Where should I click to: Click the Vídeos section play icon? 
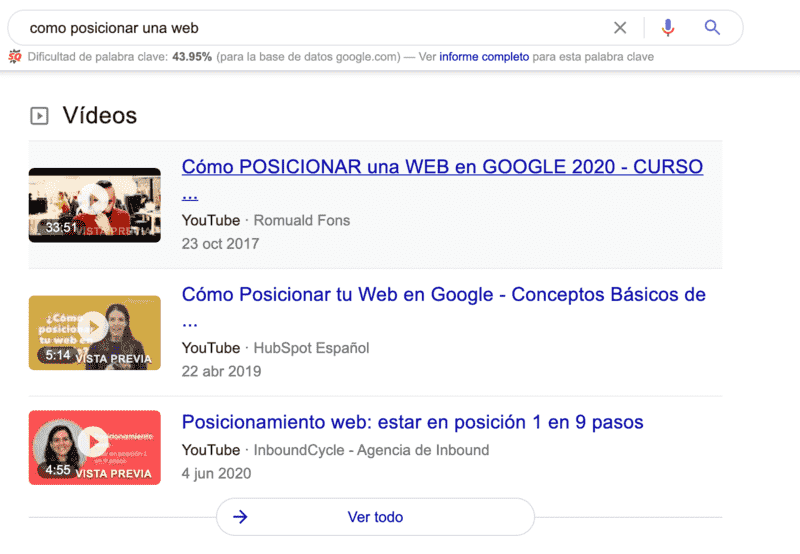tap(39, 116)
